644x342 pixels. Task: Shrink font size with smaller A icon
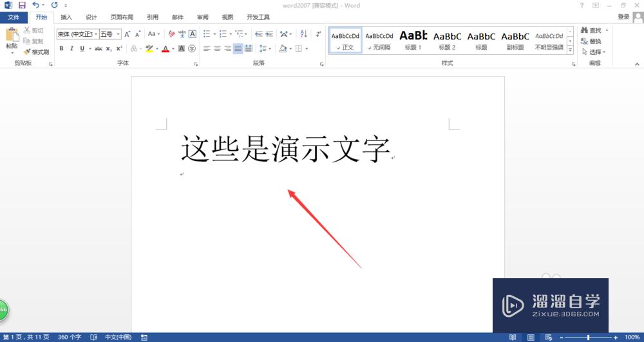pyautogui.click(x=138, y=34)
